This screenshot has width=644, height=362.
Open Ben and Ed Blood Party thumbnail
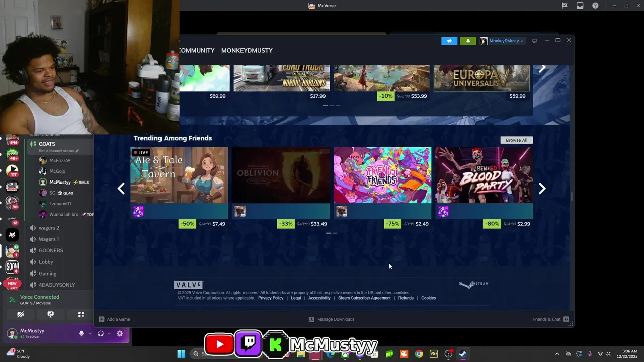pos(484,175)
